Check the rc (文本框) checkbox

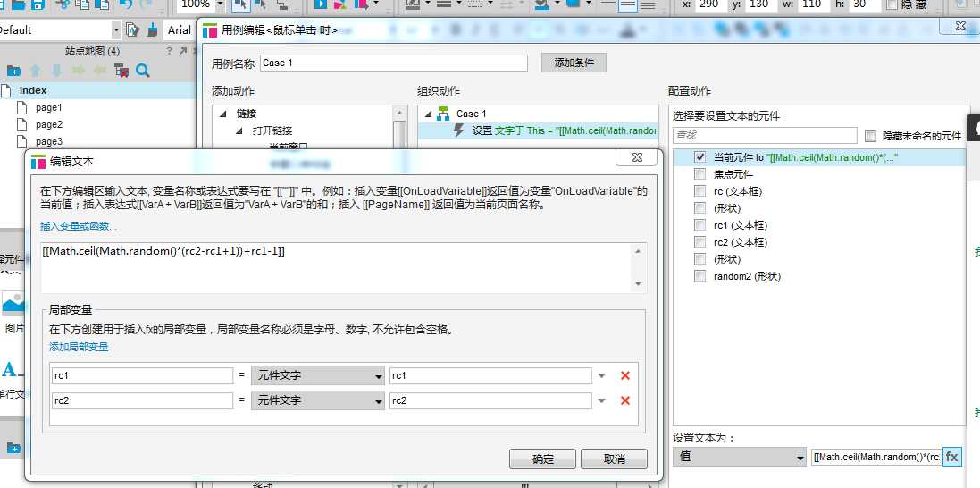700,191
